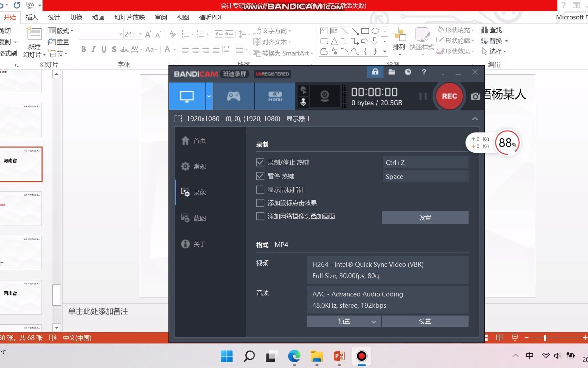
Task: Open File Explorer from taskbar
Action: pos(316,356)
